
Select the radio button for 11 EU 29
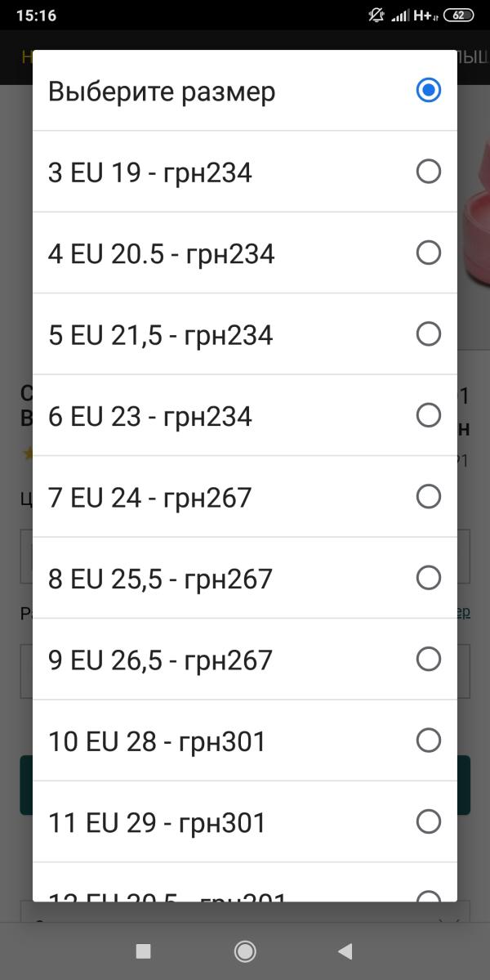tap(428, 822)
